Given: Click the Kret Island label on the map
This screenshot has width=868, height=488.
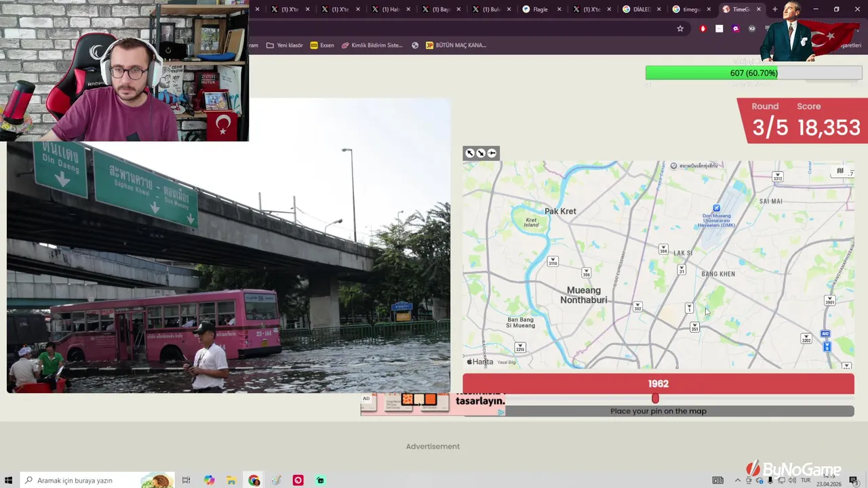Looking at the screenshot, I should coord(532,222).
